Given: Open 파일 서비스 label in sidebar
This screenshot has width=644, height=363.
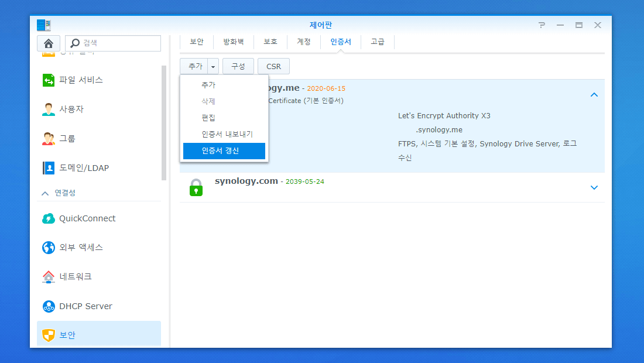Looking at the screenshot, I should pyautogui.click(x=81, y=80).
